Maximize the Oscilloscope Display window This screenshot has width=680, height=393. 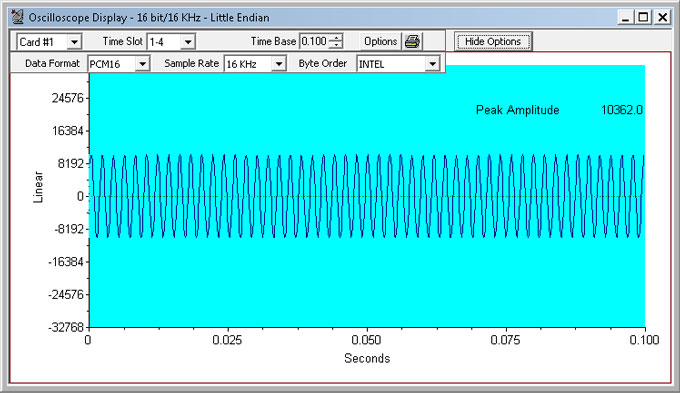644,17
